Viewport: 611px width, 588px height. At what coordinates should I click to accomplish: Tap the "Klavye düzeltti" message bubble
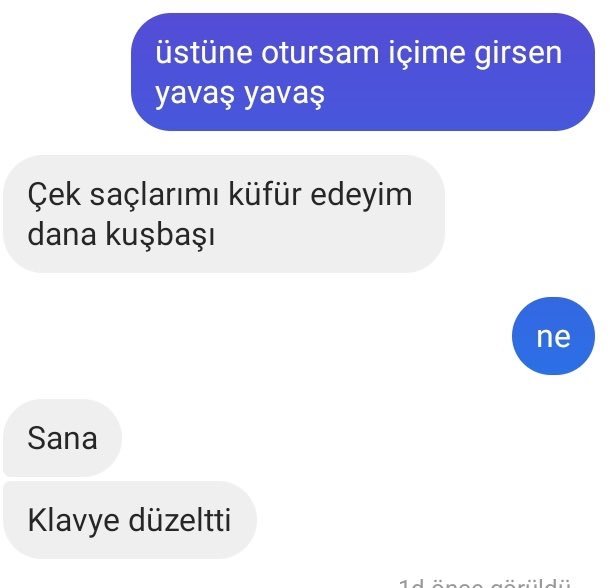130,520
